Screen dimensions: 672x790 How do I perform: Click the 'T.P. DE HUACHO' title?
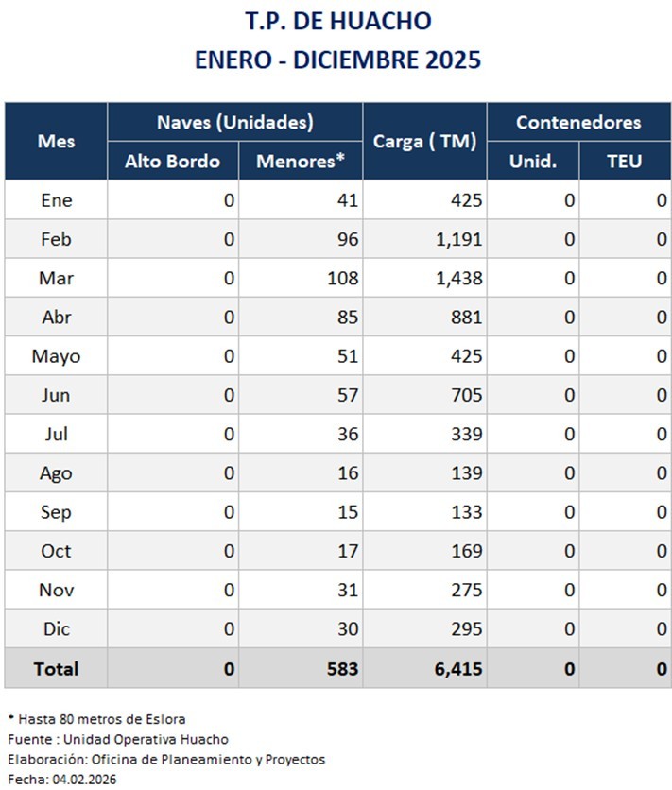coord(337,21)
